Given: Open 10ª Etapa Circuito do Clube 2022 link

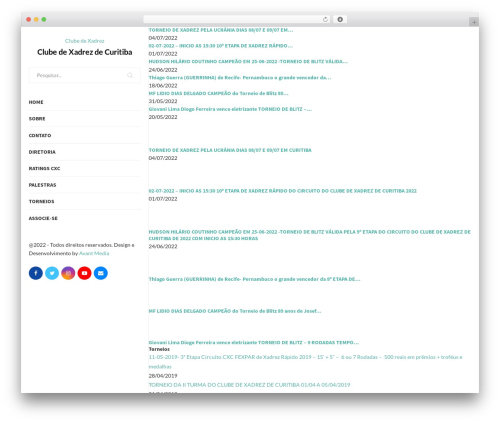Looking at the screenshot, I should pos(283,191).
